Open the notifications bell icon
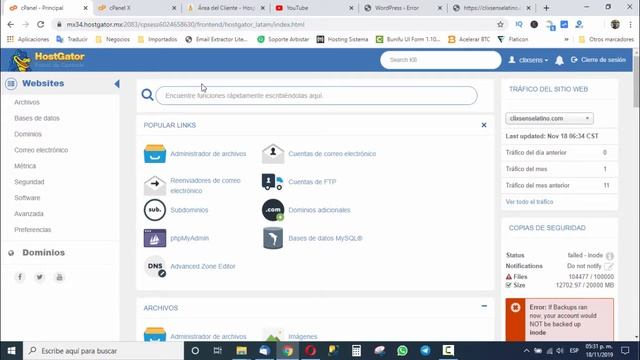This screenshot has height=360, width=640. pos(559,60)
